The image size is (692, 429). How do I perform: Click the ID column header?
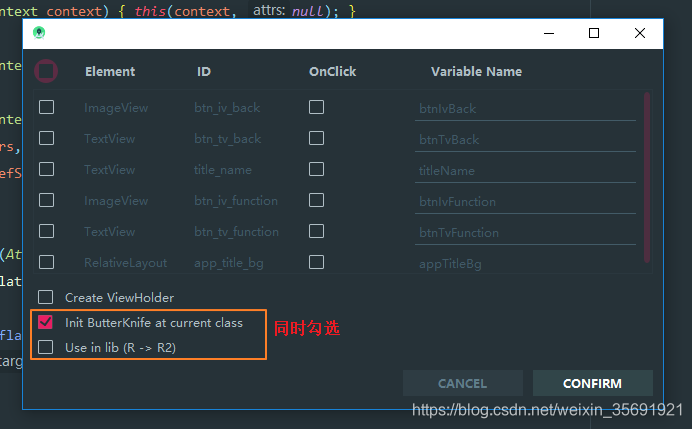click(204, 72)
